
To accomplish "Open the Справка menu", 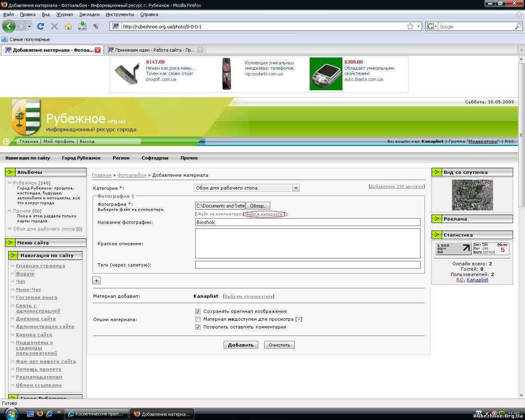I will pyautogui.click(x=149, y=14).
